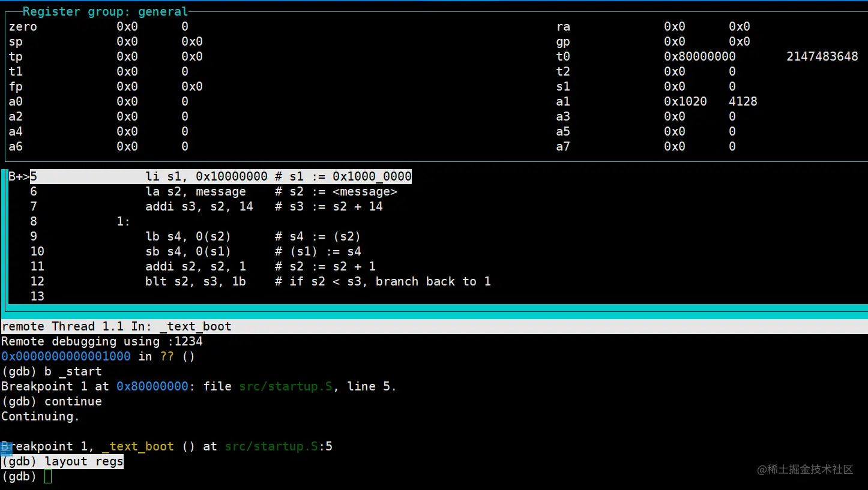Click the t0 register name
The image size is (868, 490).
coord(563,56)
